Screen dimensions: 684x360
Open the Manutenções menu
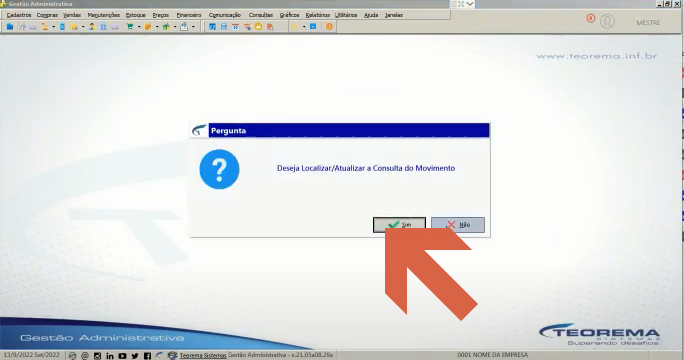[x=103, y=15]
